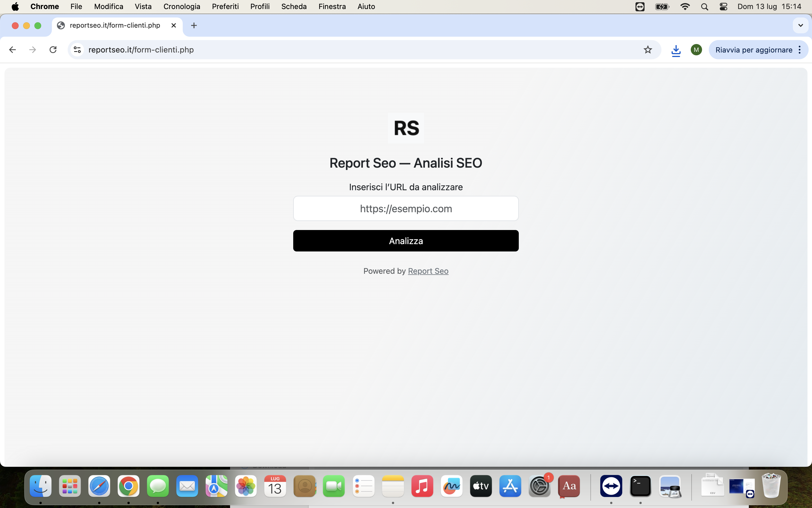Open the Profili menu
Screen dimensions: 812x508
pyautogui.click(x=260, y=6)
